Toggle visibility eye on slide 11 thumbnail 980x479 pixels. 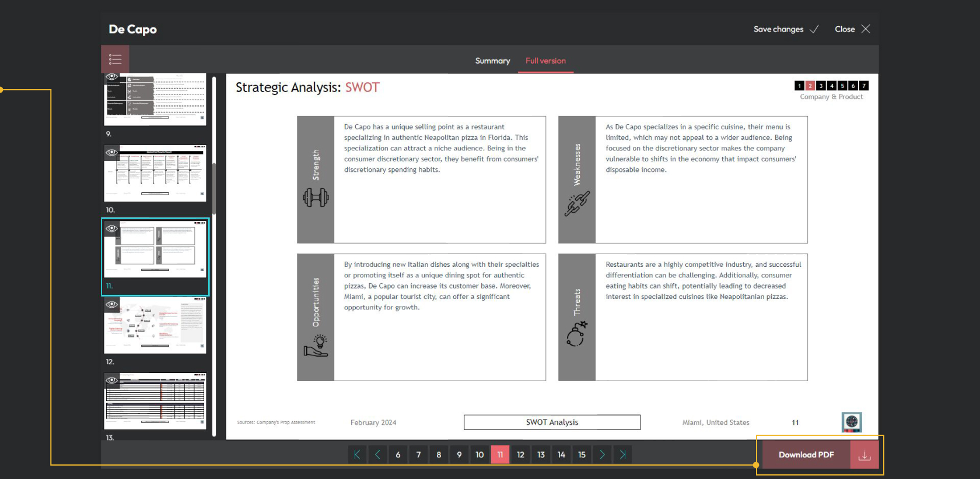(111, 228)
